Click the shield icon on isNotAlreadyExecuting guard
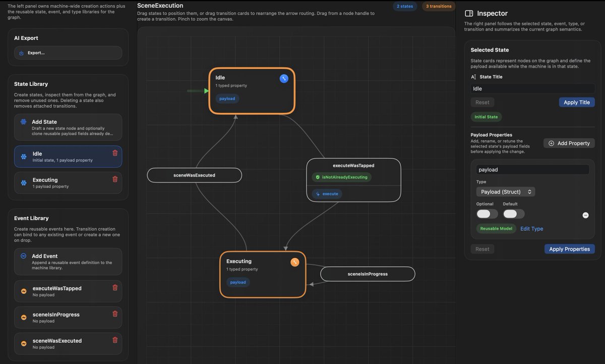The width and height of the screenshot is (605, 364). [x=318, y=177]
